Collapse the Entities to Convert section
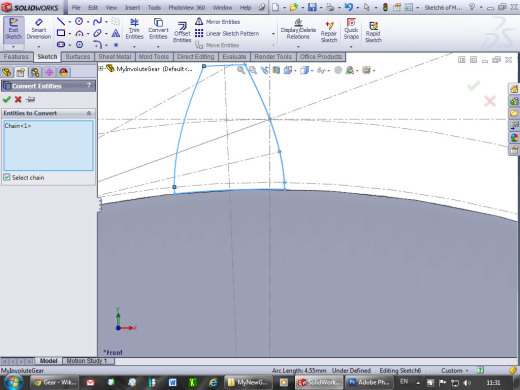 (89, 113)
